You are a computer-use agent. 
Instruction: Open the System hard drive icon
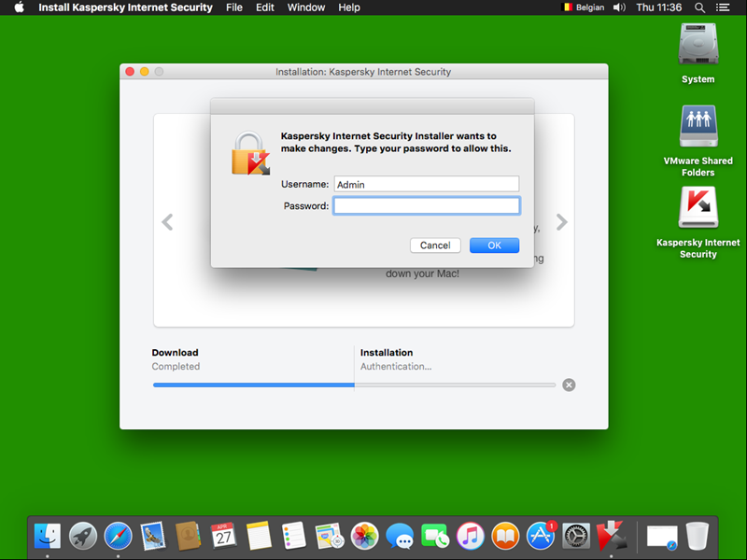pos(698,45)
